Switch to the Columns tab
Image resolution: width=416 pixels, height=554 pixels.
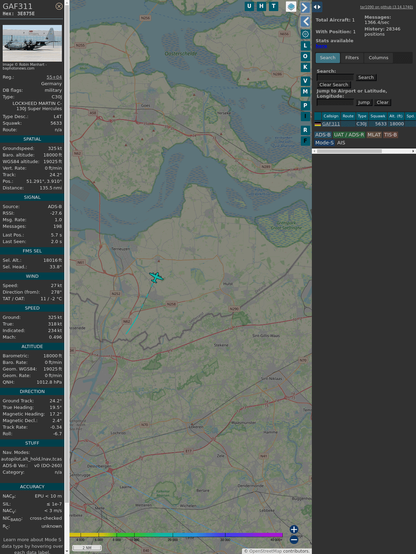[x=378, y=58]
